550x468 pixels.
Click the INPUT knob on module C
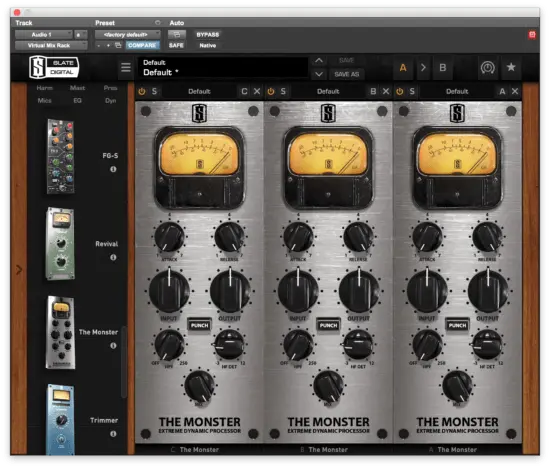169,290
